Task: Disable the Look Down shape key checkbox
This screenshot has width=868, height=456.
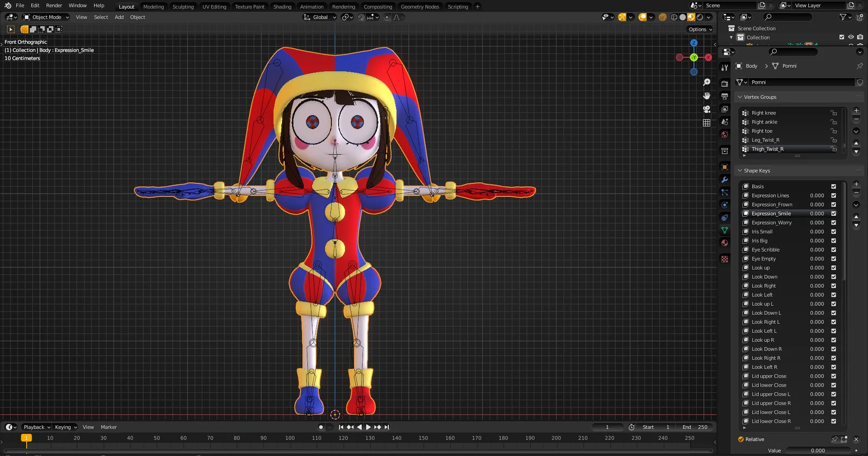Action: 833,277
